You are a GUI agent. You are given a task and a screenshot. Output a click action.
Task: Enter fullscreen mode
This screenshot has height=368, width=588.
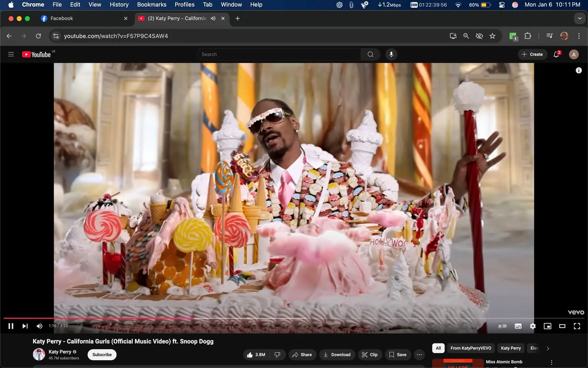coord(577,326)
